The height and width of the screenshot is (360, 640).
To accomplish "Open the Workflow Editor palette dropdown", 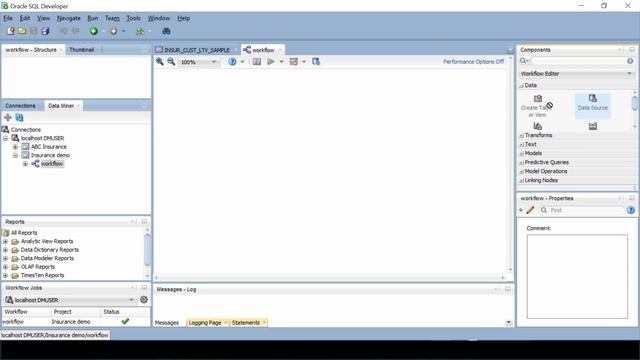I will click(629, 73).
